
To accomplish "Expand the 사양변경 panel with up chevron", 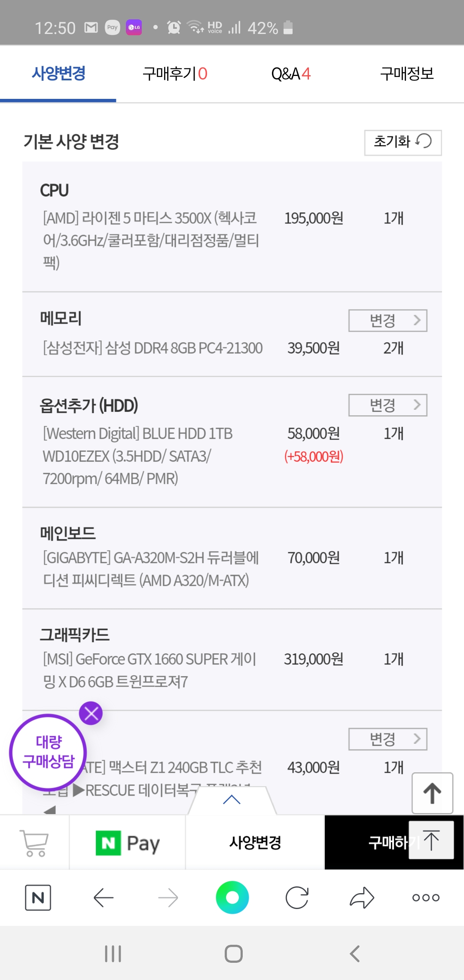I will click(x=232, y=800).
